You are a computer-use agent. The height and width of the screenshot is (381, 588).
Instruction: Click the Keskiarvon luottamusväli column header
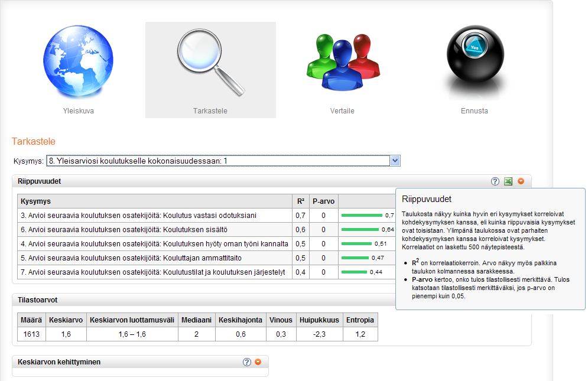(x=132, y=320)
